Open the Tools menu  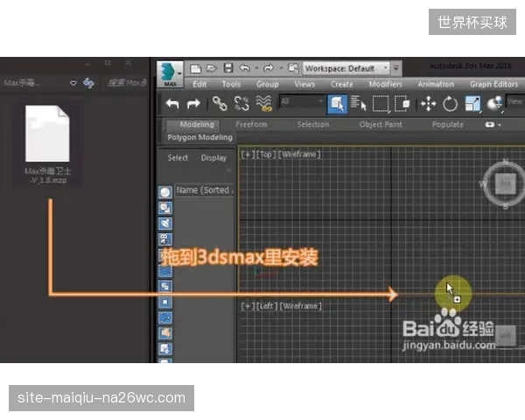(231, 84)
